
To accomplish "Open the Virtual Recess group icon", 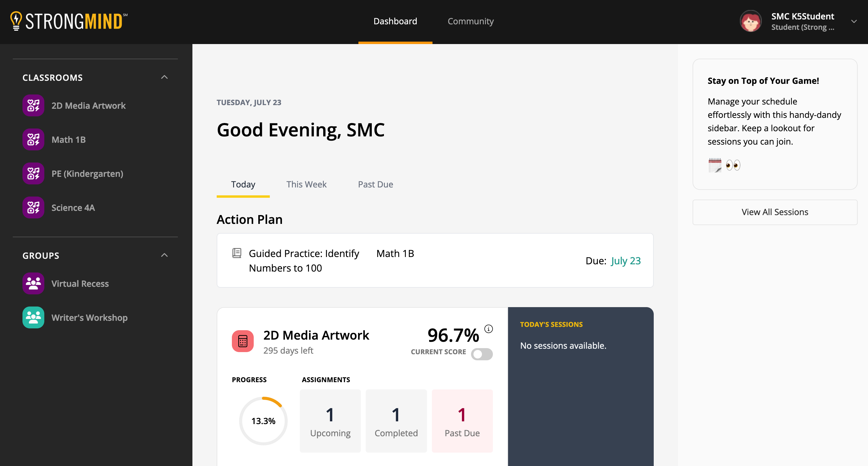I will (33, 283).
